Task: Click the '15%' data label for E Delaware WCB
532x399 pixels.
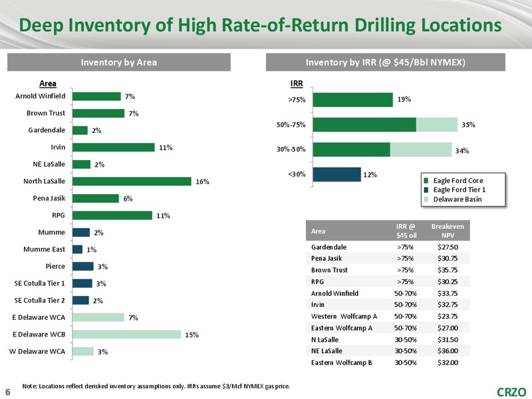Action: [192, 334]
